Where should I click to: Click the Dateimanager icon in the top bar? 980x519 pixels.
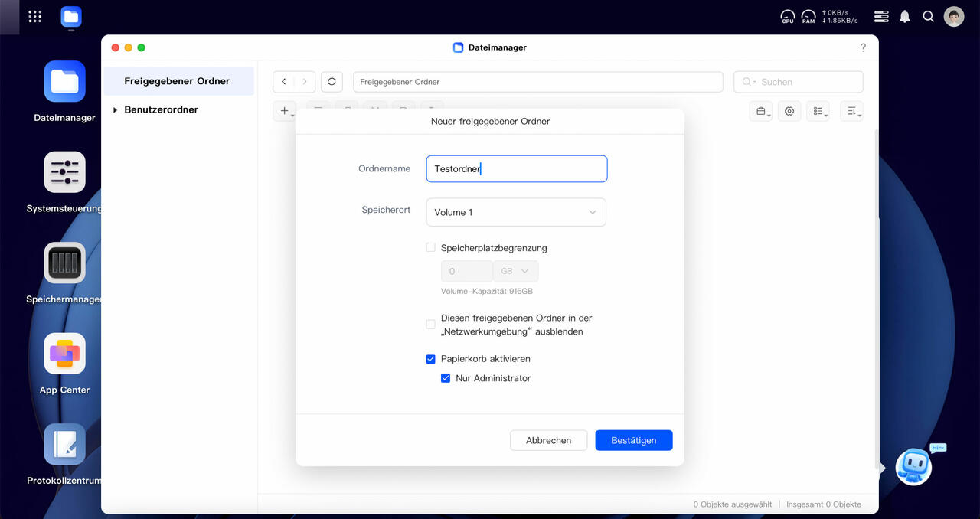(71, 17)
